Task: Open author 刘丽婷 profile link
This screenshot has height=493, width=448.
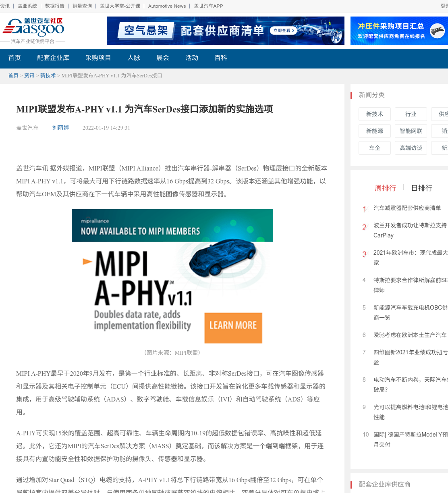Action: [x=60, y=128]
